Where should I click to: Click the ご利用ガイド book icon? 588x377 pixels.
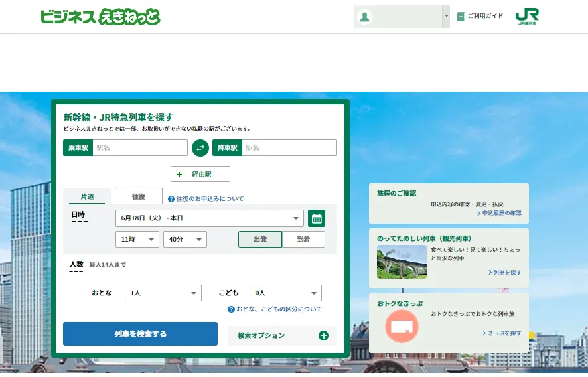point(461,17)
